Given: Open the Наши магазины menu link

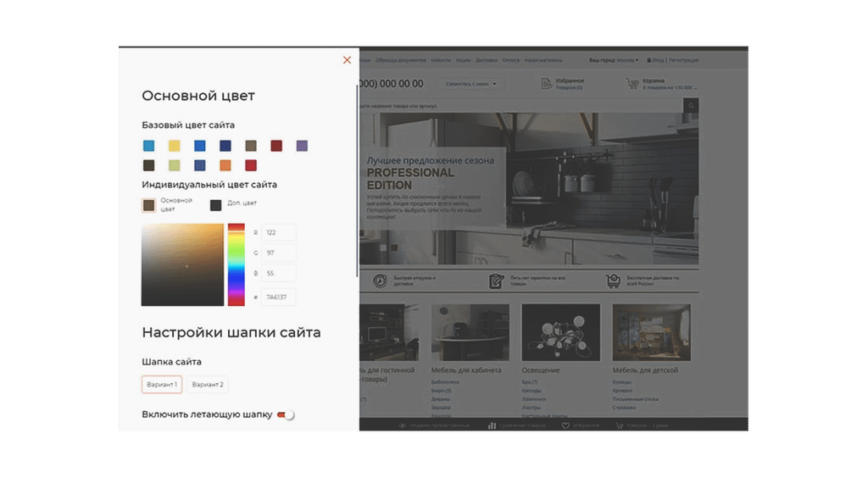Looking at the screenshot, I should pos(543,60).
